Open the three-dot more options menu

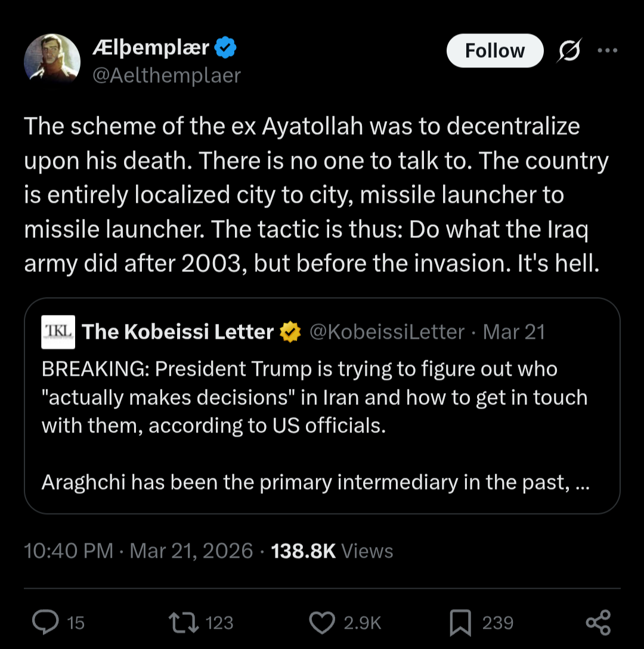click(607, 51)
